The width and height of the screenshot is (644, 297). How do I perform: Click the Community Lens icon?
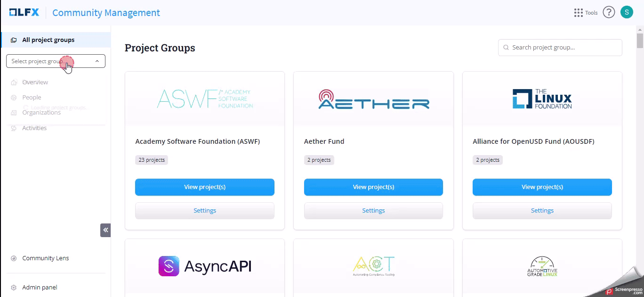coord(14,258)
